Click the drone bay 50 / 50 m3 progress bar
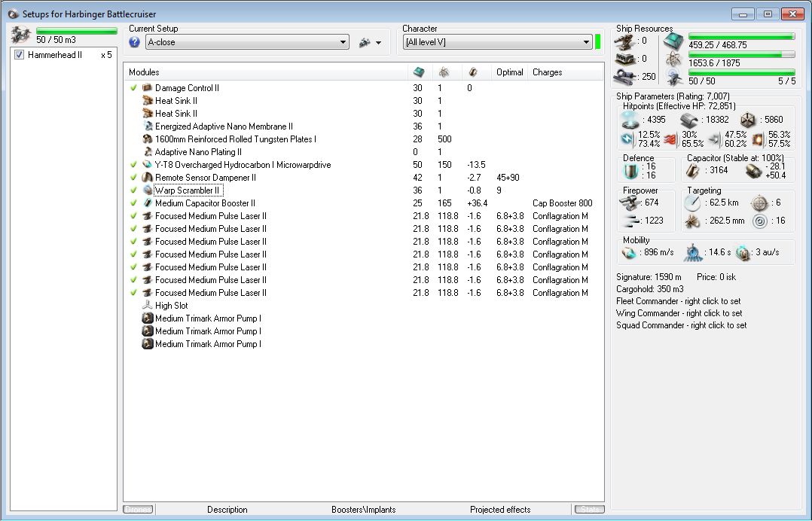This screenshot has width=812, height=521. (77, 31)
